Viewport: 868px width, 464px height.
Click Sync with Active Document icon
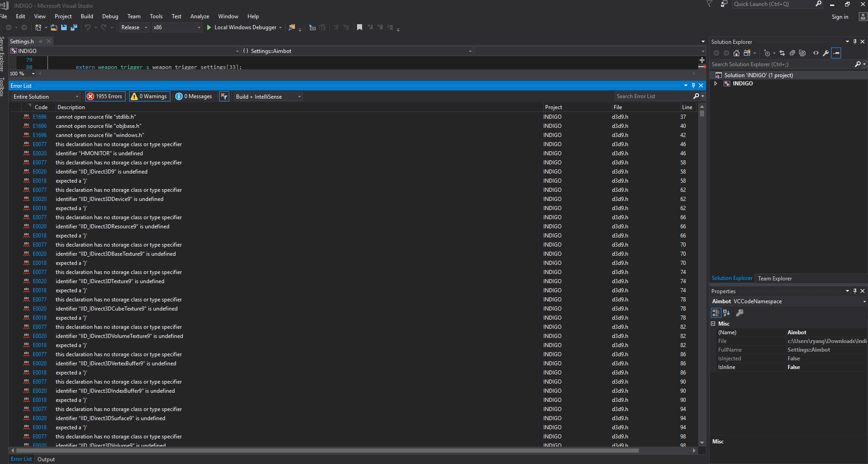(782, 53)
